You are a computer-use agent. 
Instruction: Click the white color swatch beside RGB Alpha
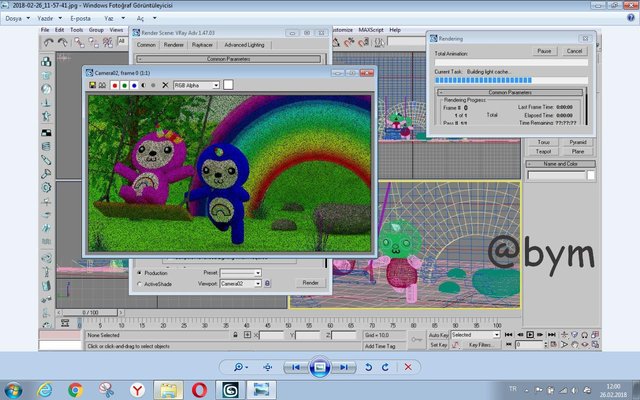click(228, 86)
